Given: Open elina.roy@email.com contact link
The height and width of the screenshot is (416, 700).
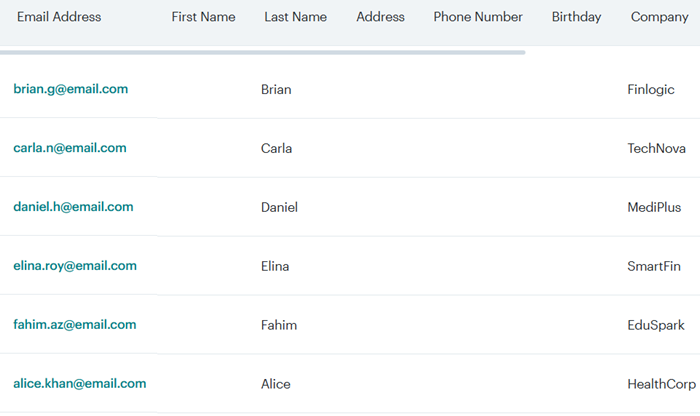Looking at the screenshot, I should pos(75,266).
